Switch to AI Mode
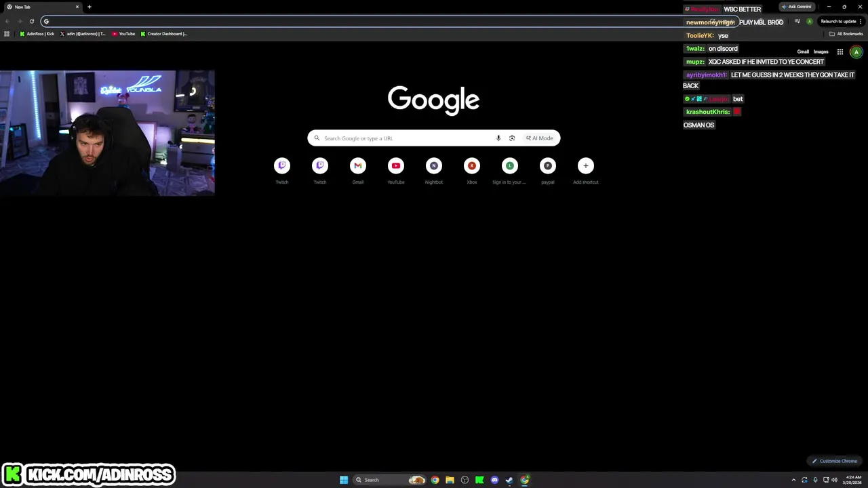The height and width of the screenshot is (488, 868). point(540,138)
